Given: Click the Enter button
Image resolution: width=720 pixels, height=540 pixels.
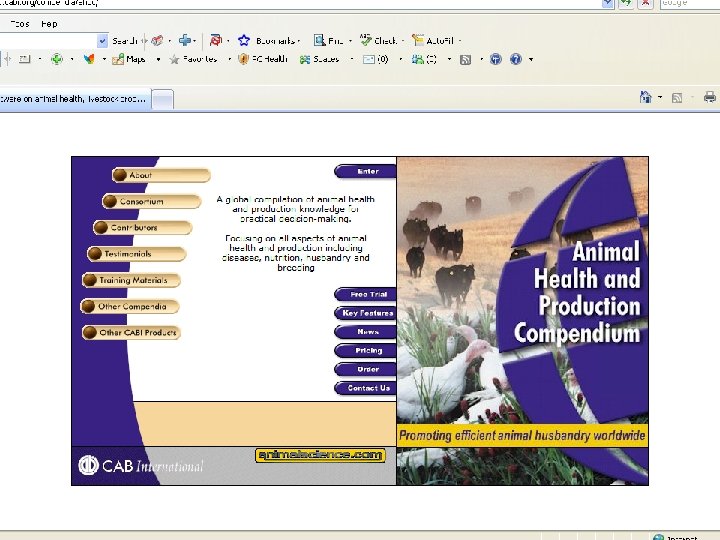Looking at the screenshot, I should pyautogui.click(x=366, y=171).
